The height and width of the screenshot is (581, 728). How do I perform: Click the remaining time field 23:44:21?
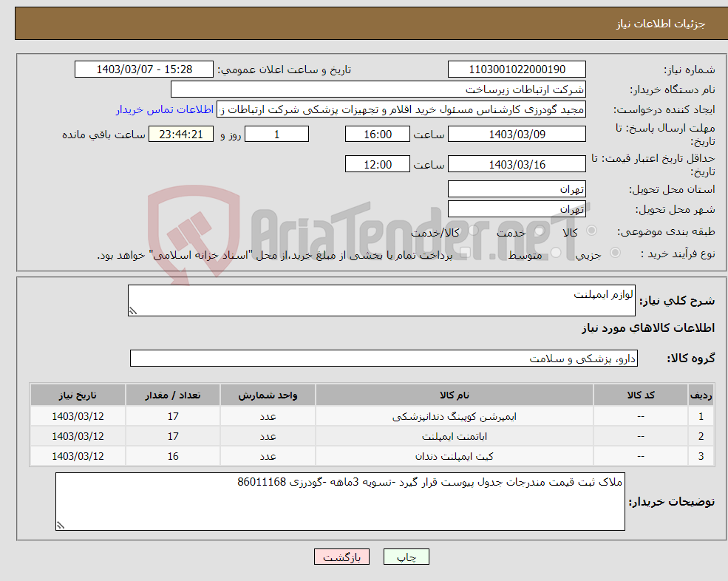(181, 135)
